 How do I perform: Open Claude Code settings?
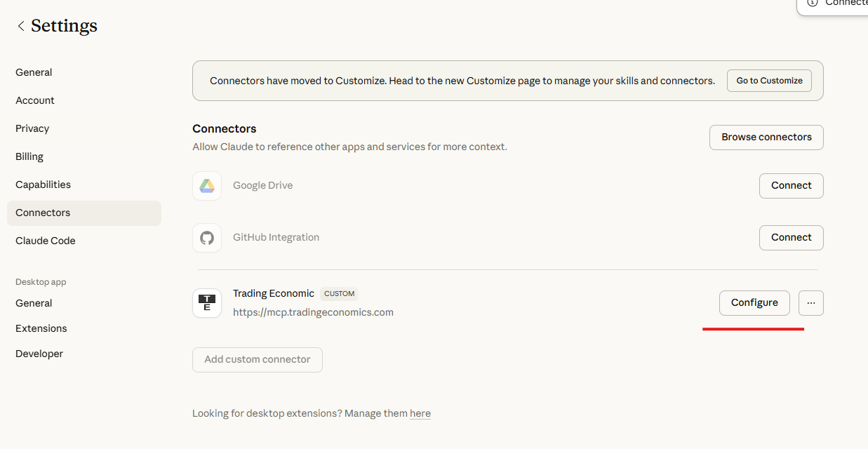click(x=45, y=241)
